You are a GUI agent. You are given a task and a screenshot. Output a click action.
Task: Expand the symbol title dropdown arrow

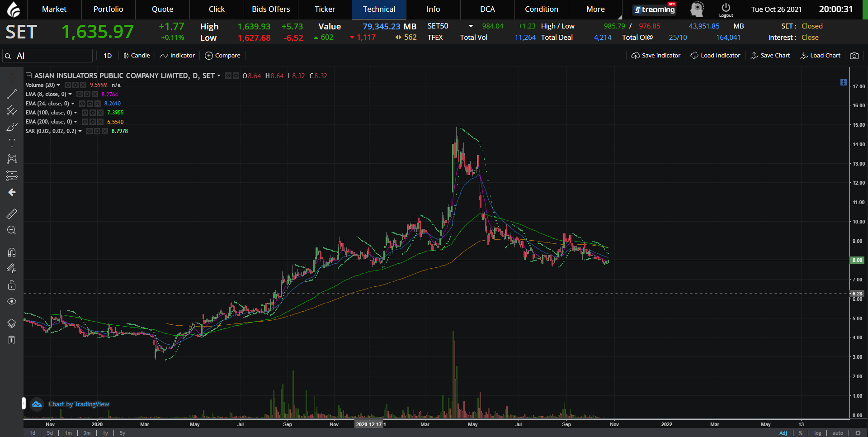pyautogui.click(x=219, y=76)
